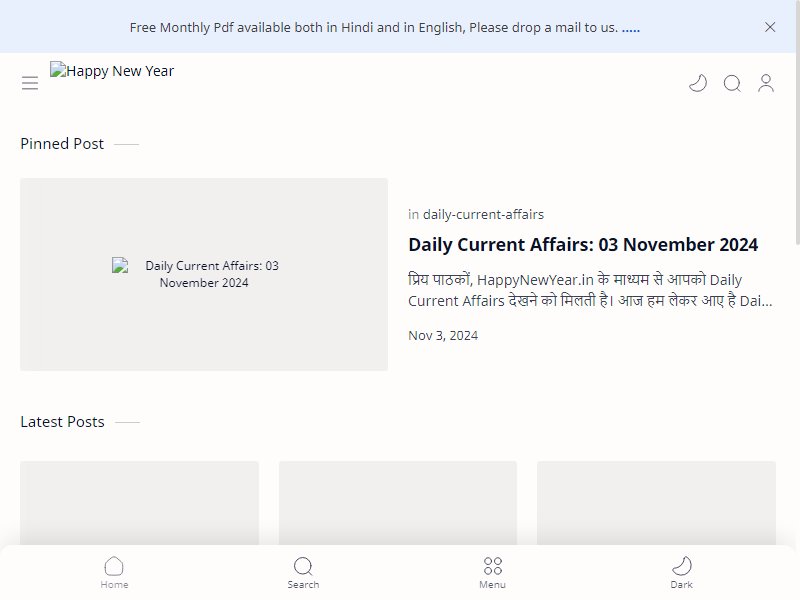Toggle Dark mode in bottom navigation
The image size is (800, 600).
point(682,572)
